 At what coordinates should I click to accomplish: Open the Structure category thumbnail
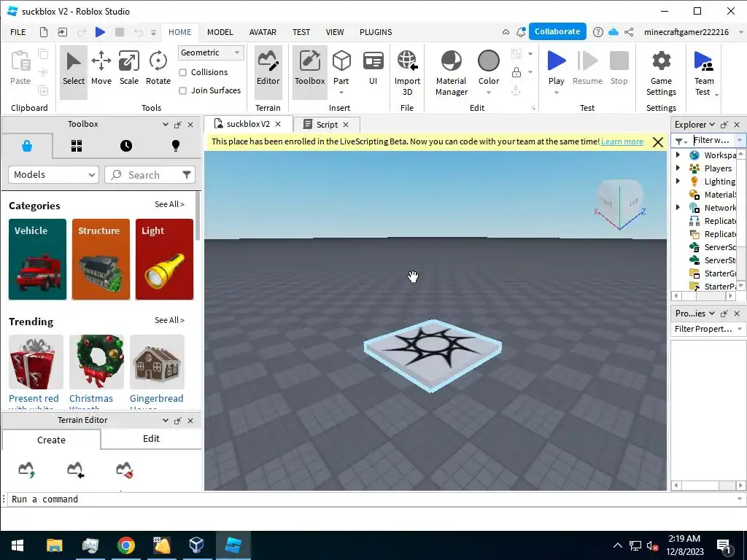101,260
